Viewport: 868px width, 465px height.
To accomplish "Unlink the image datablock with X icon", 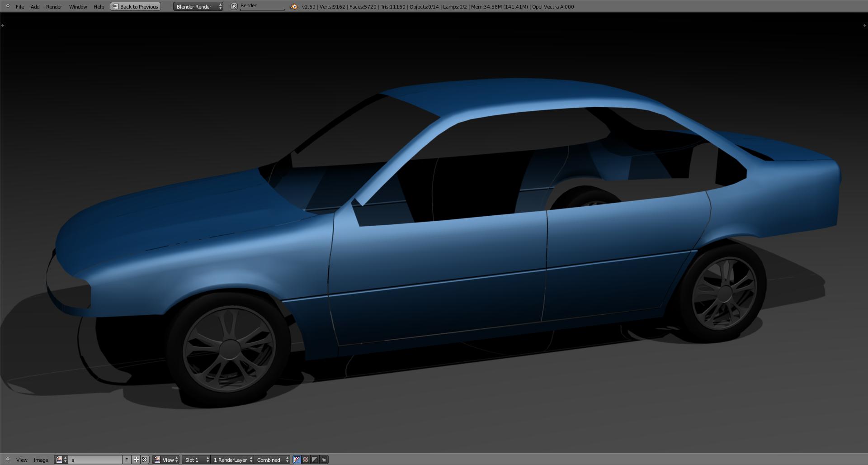I will coord(145,460).
